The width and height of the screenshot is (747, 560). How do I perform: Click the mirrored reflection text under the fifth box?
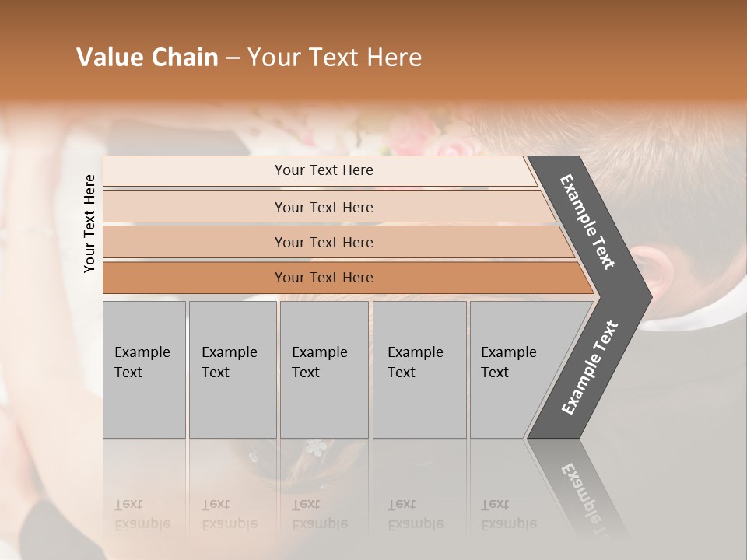[x=509, y=514]
